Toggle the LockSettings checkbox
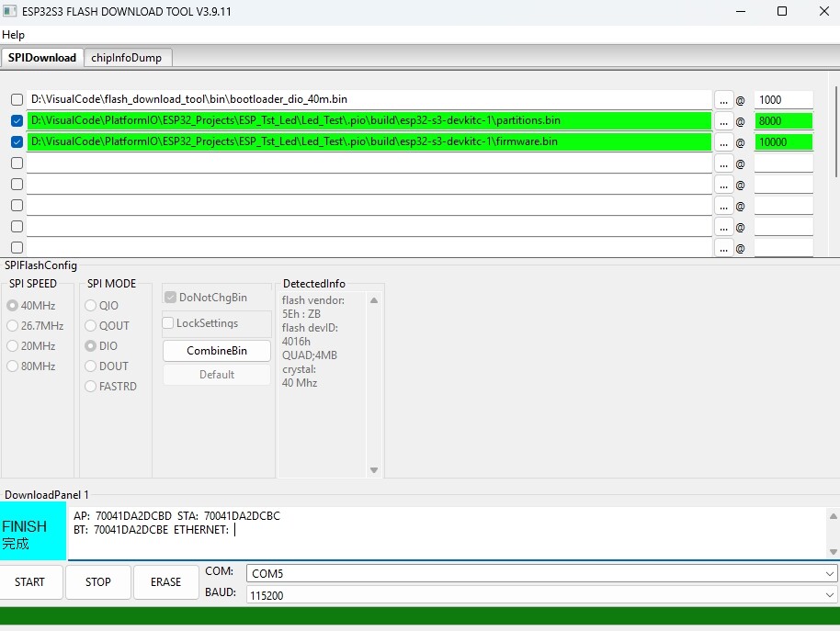Screen dimensions: 840x631 [167, 322]
